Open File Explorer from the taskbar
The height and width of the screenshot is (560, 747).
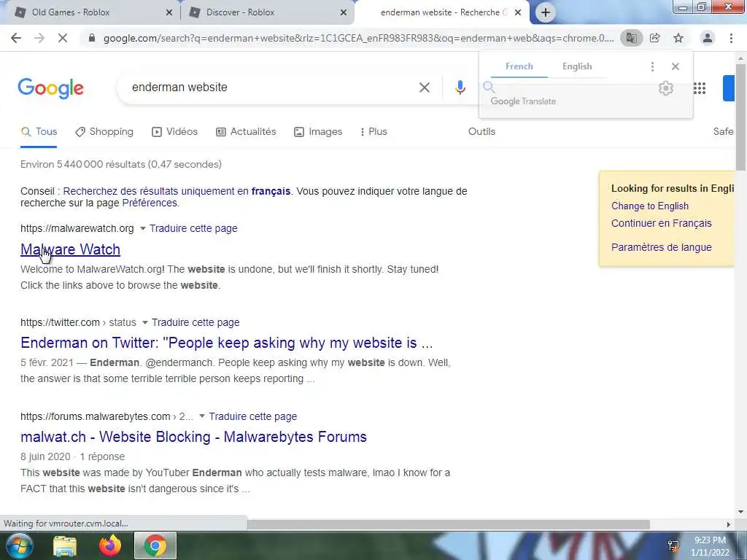pos(65,545)
